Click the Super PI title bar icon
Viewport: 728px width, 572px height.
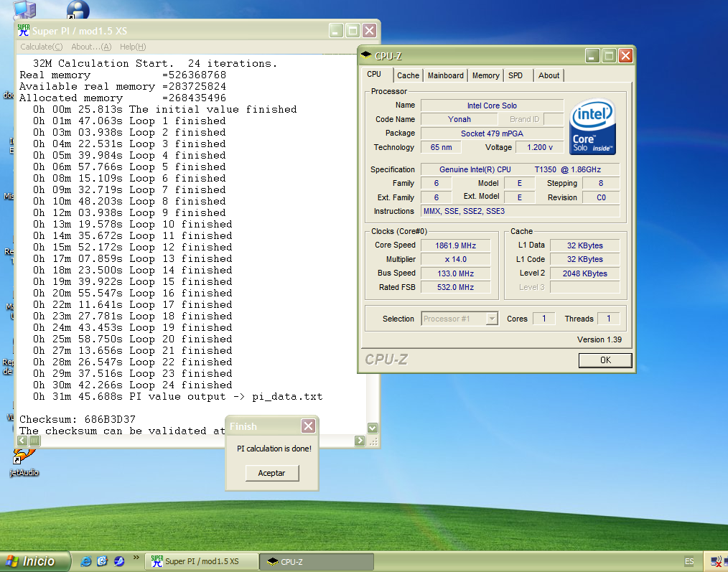[24, 31]
